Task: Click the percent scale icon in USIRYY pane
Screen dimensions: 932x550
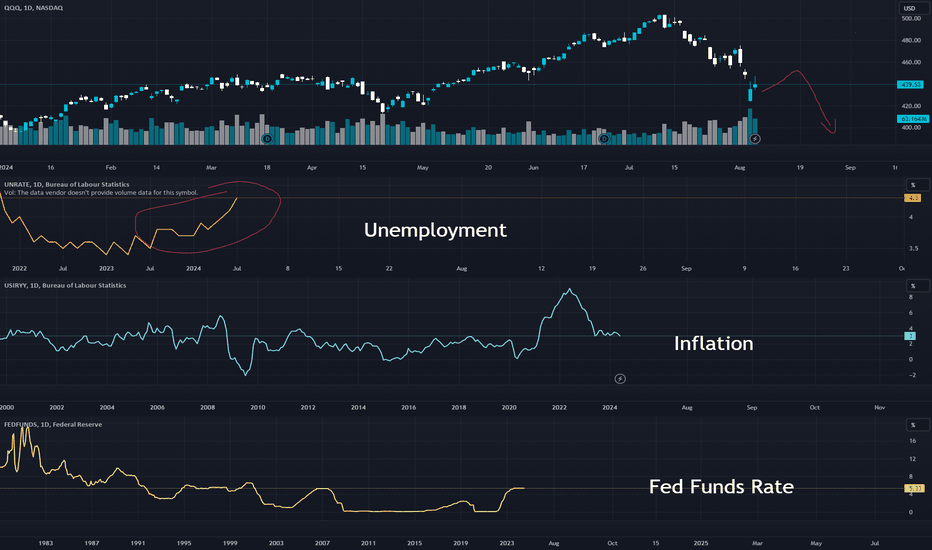Action: pos(913,286)
